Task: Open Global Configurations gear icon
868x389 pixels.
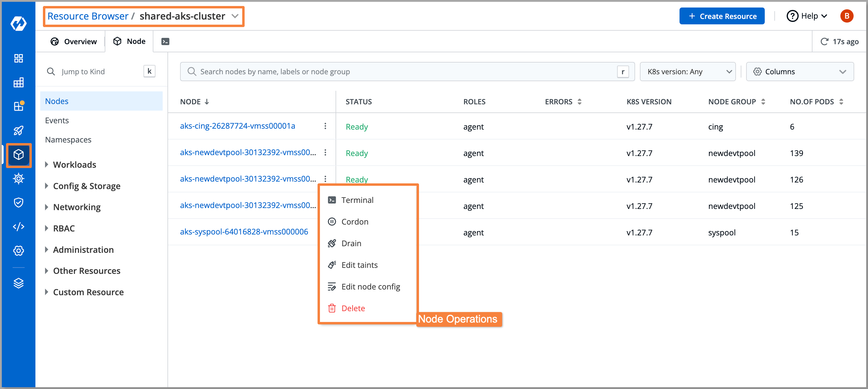Action: (19, 251)
